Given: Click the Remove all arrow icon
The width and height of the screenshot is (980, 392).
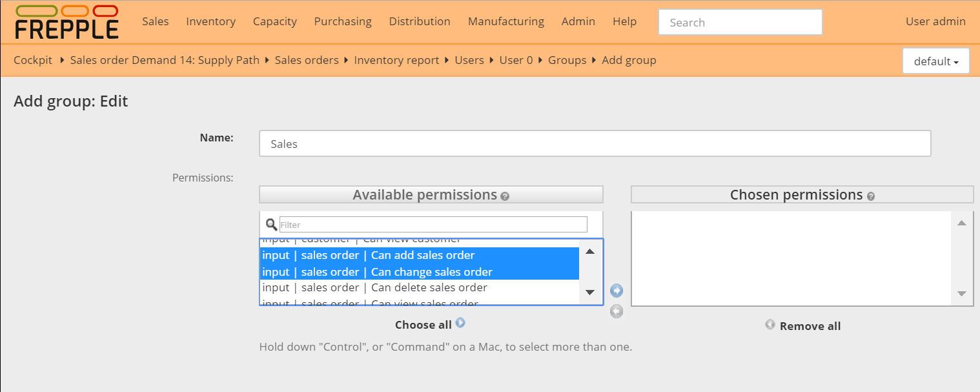Looking at the screenshot, I should pos(770,324).
